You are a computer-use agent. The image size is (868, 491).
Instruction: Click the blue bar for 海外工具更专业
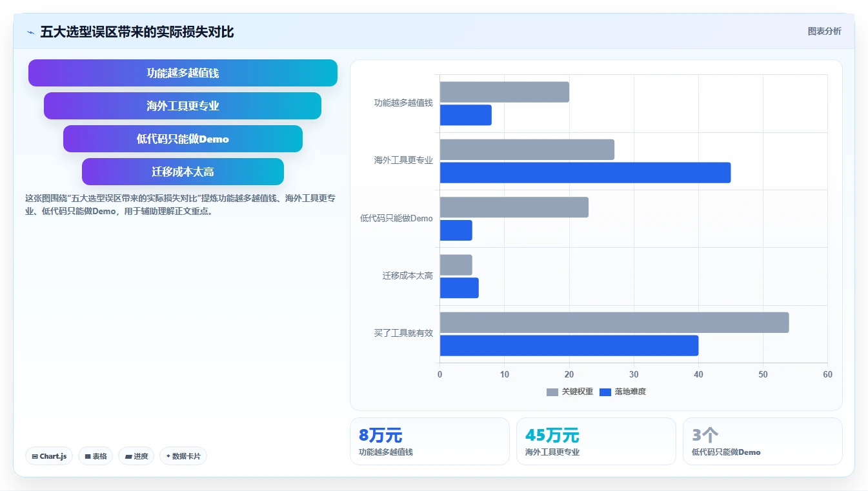585,172
